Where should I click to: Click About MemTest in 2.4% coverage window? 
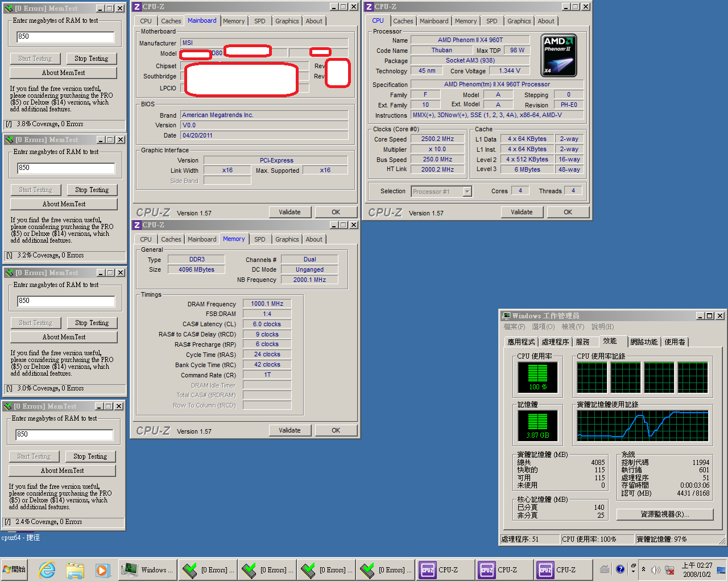coord(62,471)
